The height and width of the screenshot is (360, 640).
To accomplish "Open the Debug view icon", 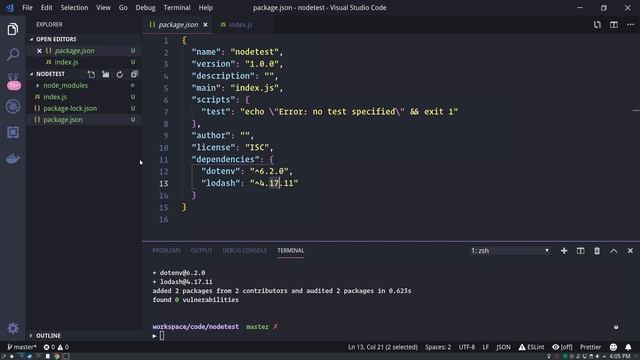I will coord(13,107).
